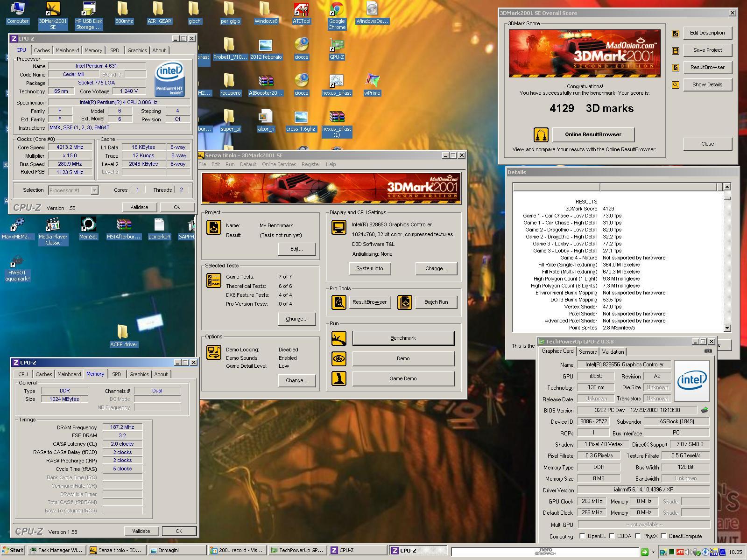Viewport: 747px width, 560px height.
Task: Click the Start button
Action: pyautogui.click(x=13, y=550)
